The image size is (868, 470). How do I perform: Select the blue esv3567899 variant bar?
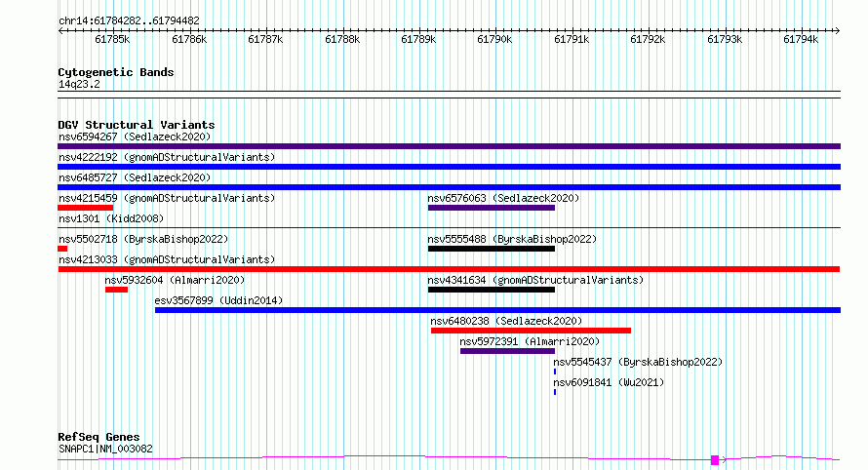pyautogui.click(x=497, y=310)
